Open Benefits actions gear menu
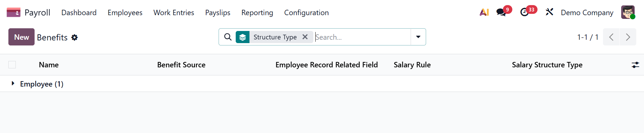644x133 pixels. pos(75,37)
